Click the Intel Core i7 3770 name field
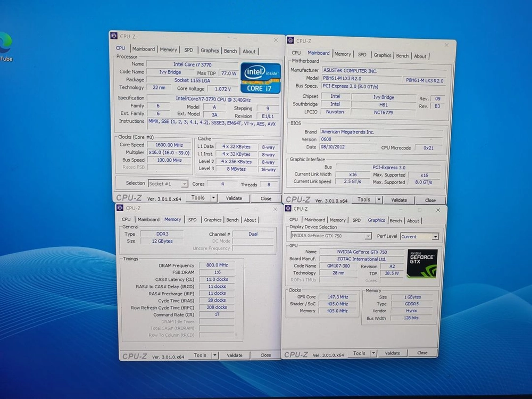This screenshot has width=532, height=399. pyautogui.click(x=193, y=64)
